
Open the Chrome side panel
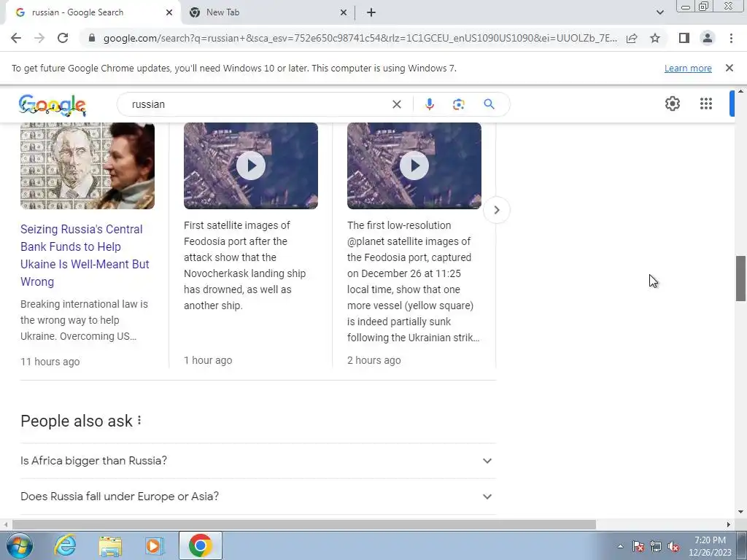pos(684,38)
